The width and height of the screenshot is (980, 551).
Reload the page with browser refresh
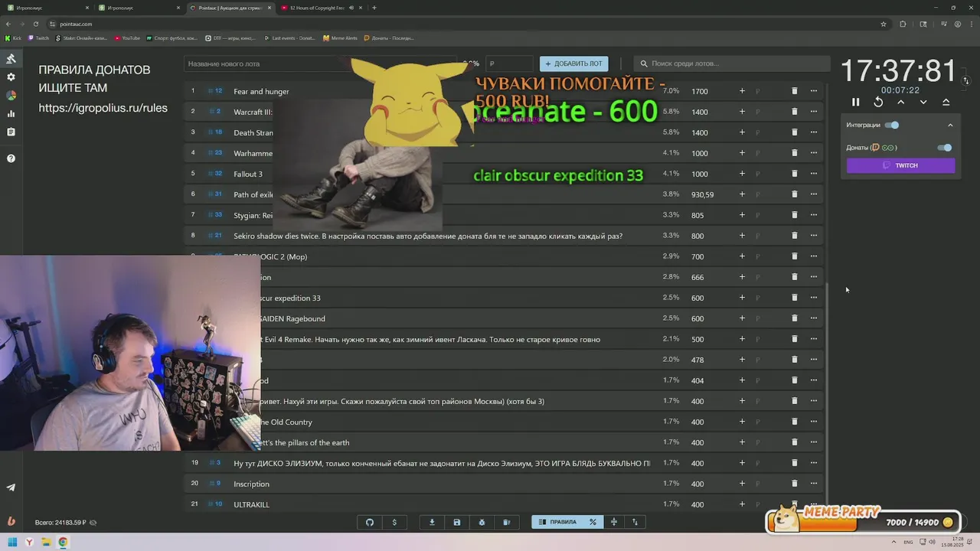(x=35, y=24)
